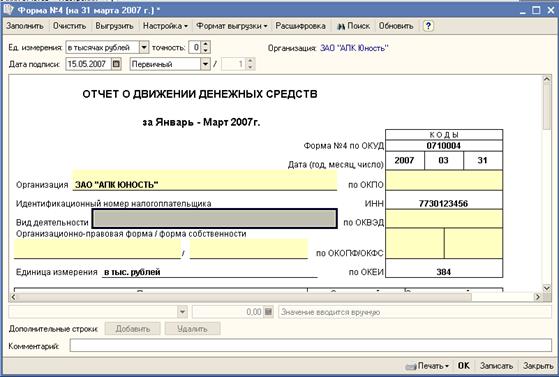
Task: Click the horizontal scrollbar of the form
Action: (275, 297)
